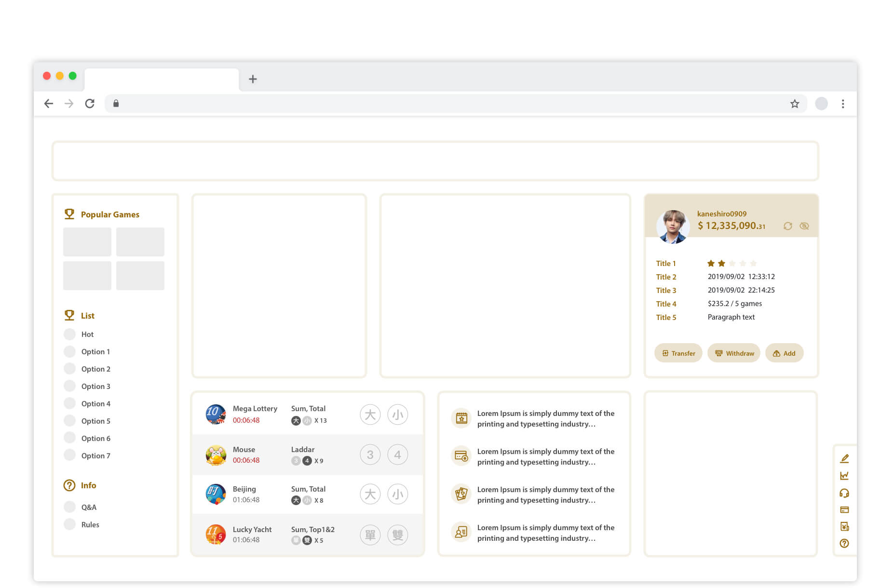The width and height of the screenshot is (894, 588).
Task: Click the $235.2 / 5 games value
Action: click(735, 304)
